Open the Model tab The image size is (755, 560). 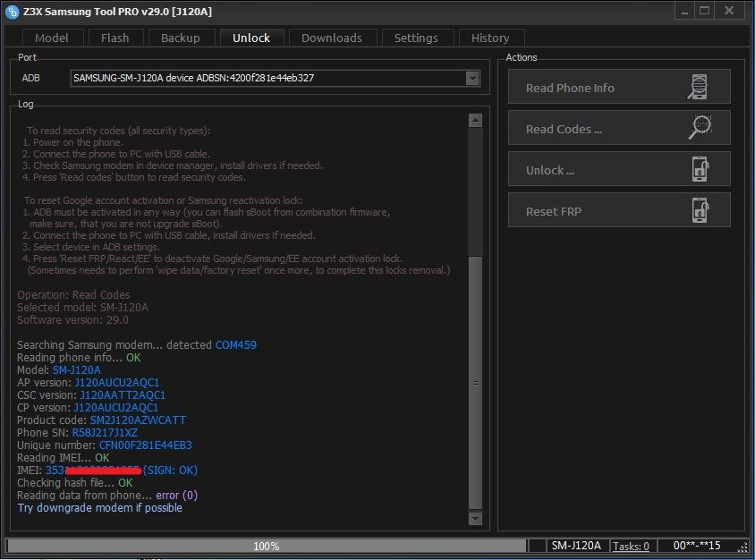(52, 38)
